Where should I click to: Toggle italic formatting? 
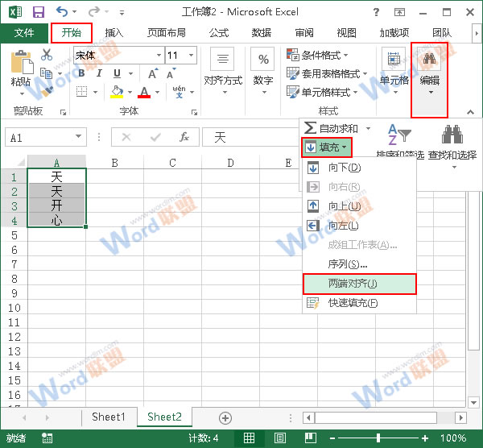point(99,73)
